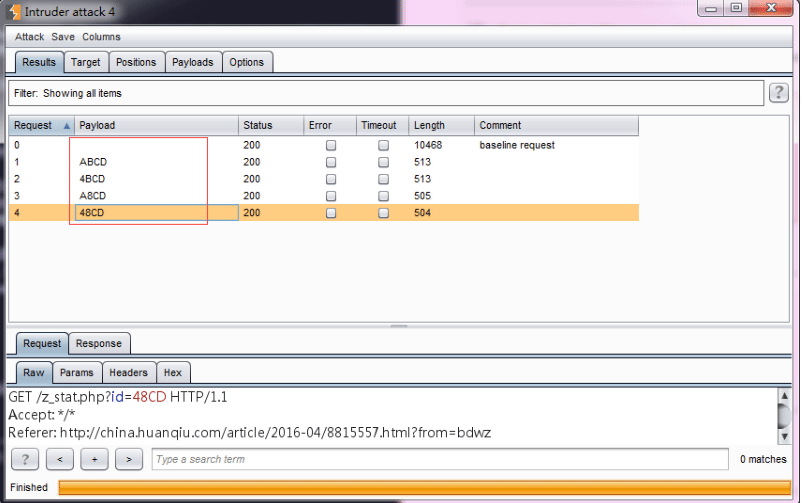Click the search help question mark button
This screenshot has height=503, width=802.
pos(25,459)
